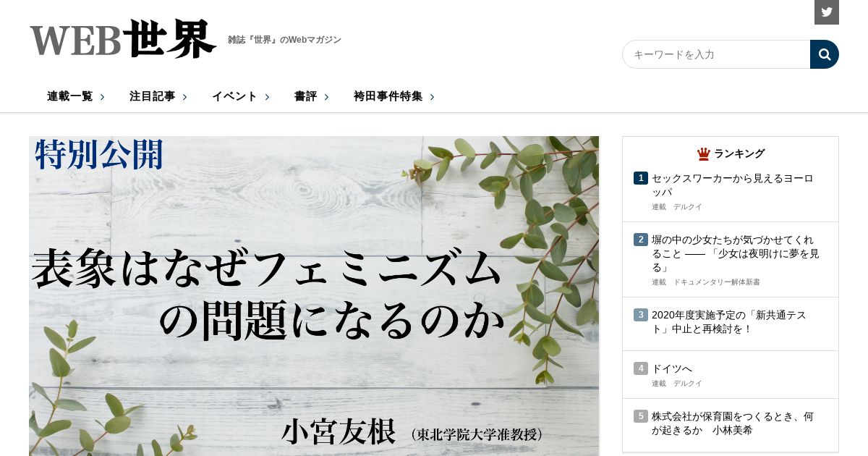Click the magnifier search button

pyautogui.click(x=825, y=54)
